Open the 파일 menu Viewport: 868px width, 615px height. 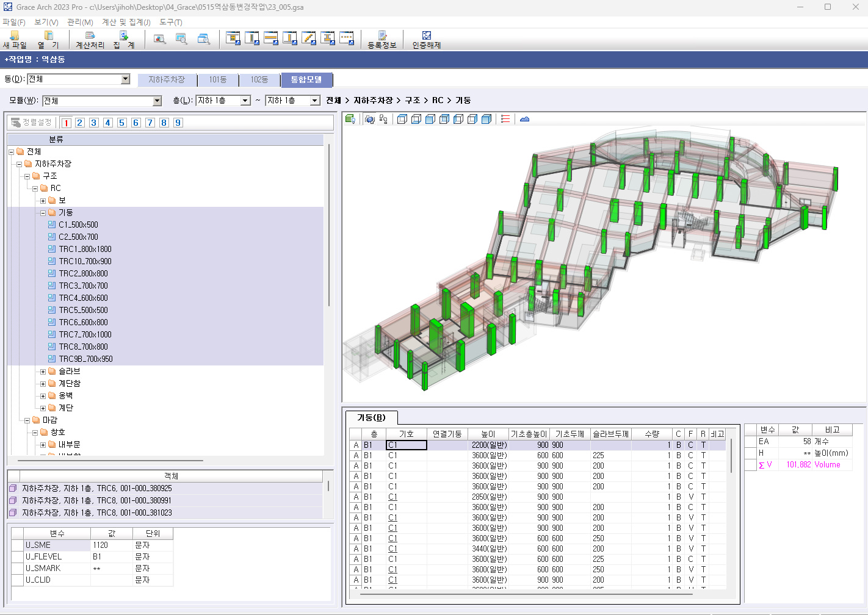tap(14, 22)
